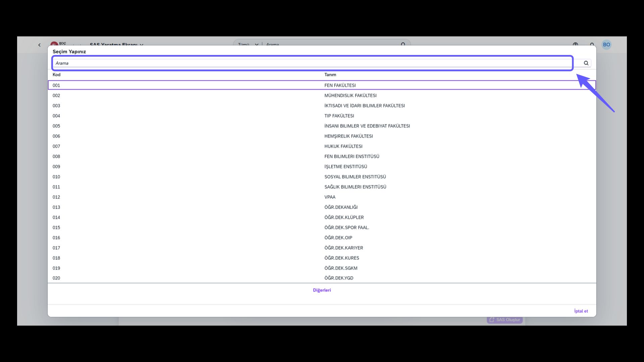Select row MÜHENDISLIK FAKÜLTESI

click(x=322, y=96)
